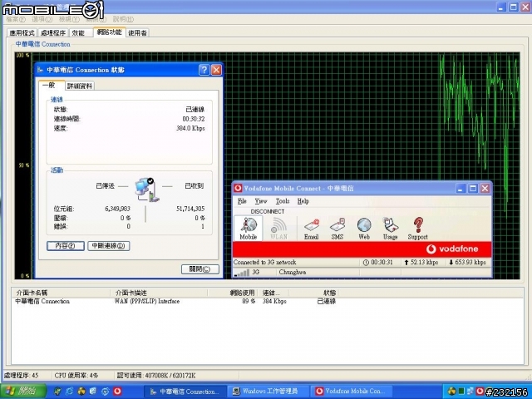Click the 00:30:32 connection duration value
The height and width of the screenshot is (399, 532).
tap(194, 119)
